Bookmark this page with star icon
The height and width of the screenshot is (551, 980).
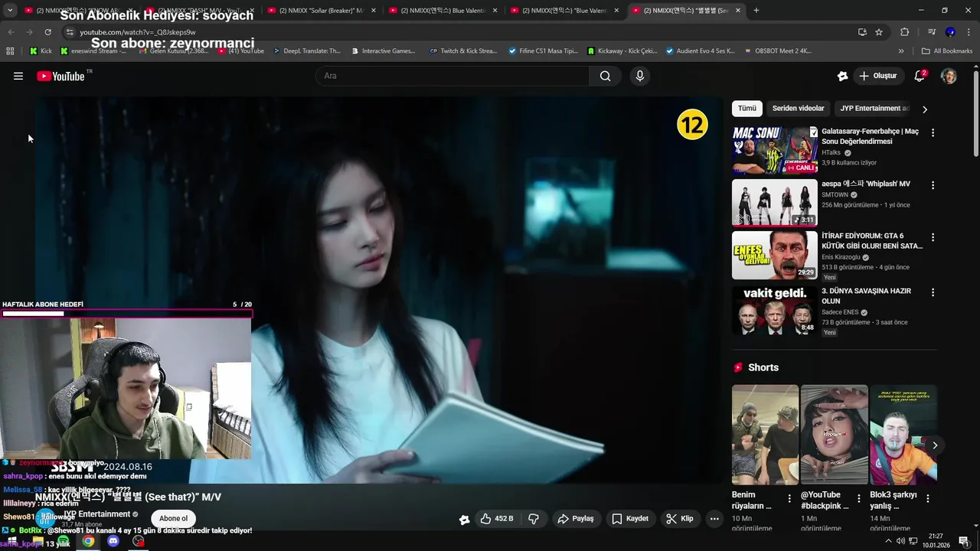pyautogui.click(x=879, y=32)
